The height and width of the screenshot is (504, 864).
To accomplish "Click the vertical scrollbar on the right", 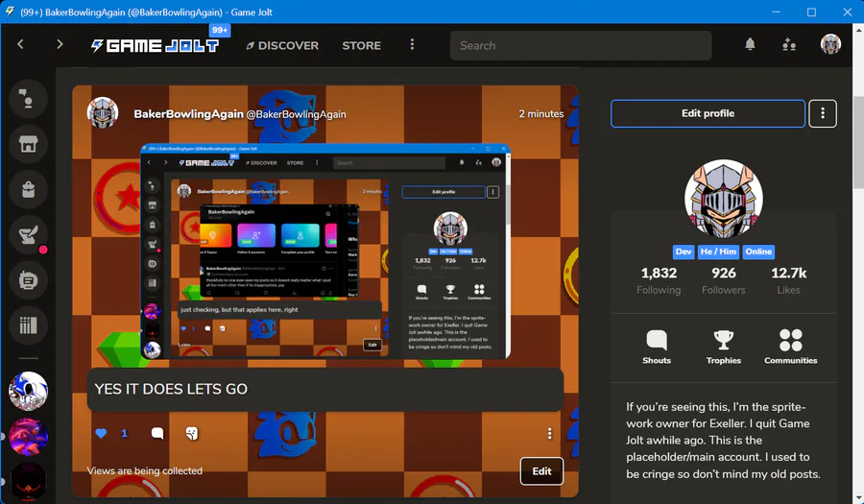I will click(858, 143).
